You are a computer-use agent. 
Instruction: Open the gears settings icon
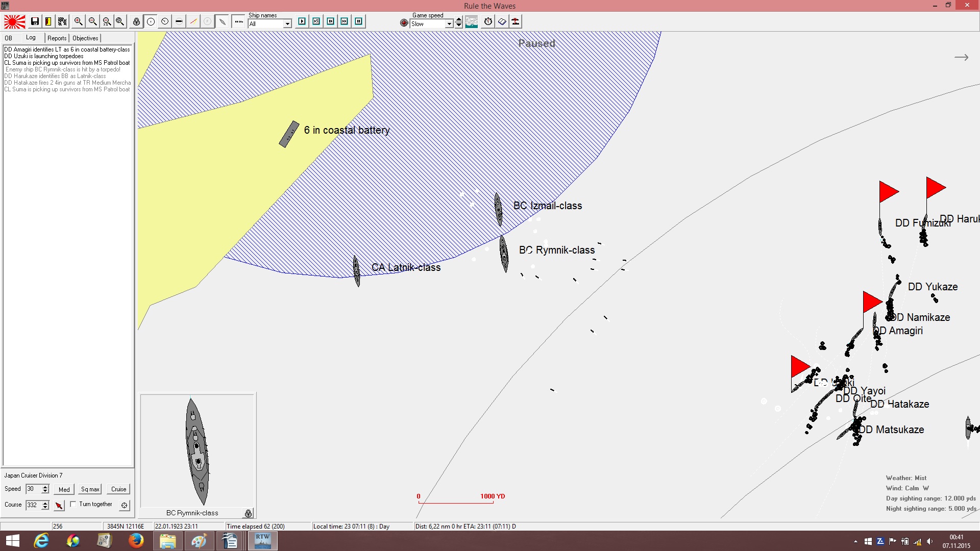coord(62,21)
